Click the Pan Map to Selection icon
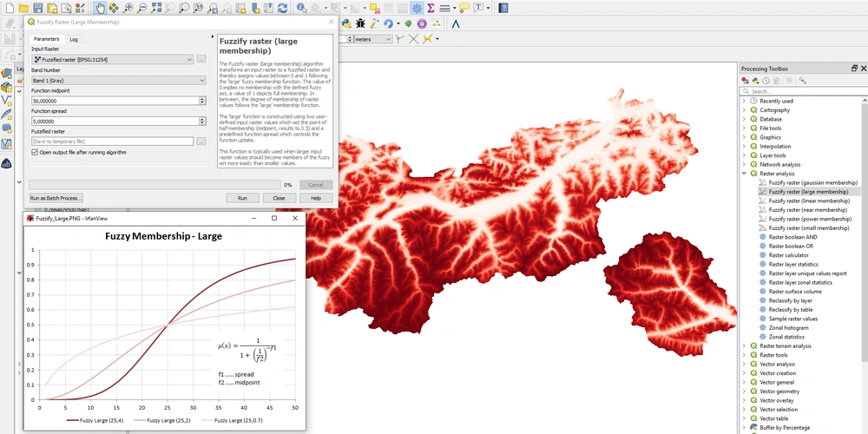 (x=114, y=9)
